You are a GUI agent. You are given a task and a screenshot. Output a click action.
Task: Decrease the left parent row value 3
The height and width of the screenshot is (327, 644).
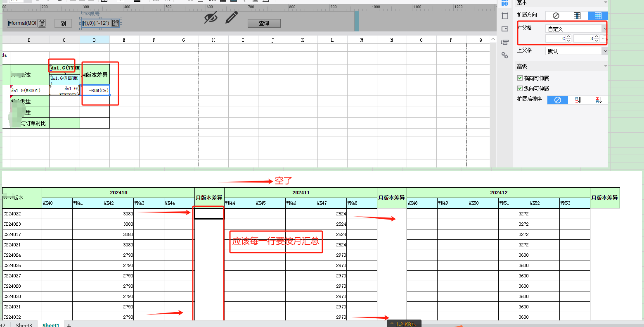(x=597, y=40)
